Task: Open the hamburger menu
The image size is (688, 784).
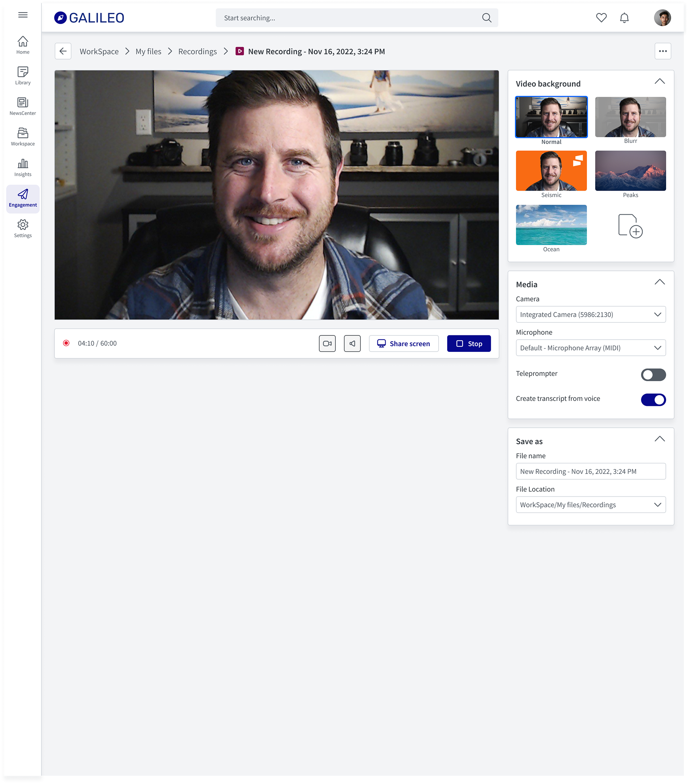Action: [x=23, y=15]
